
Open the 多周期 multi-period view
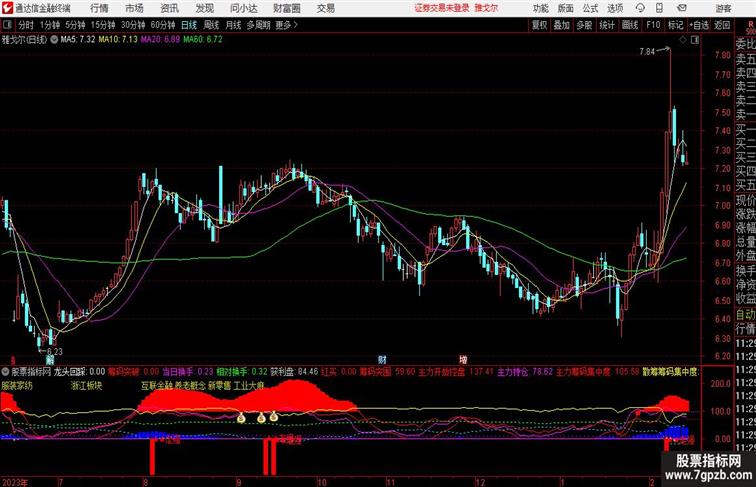pyautogui.click(x=258, y=25)
